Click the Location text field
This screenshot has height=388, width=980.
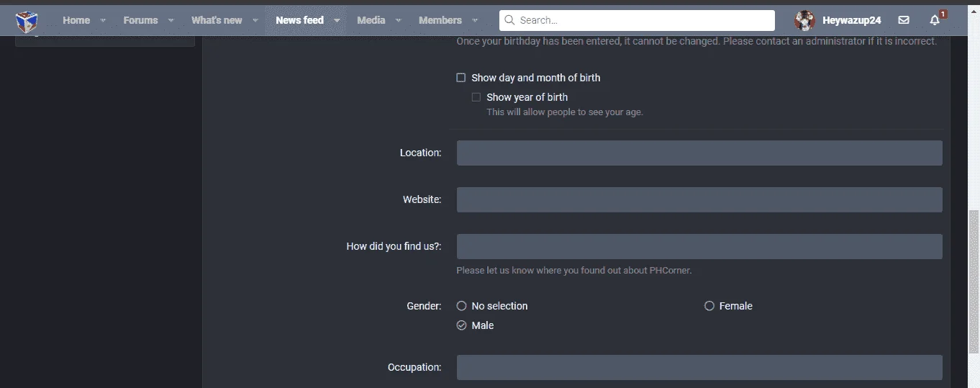[x=699, y=153]
